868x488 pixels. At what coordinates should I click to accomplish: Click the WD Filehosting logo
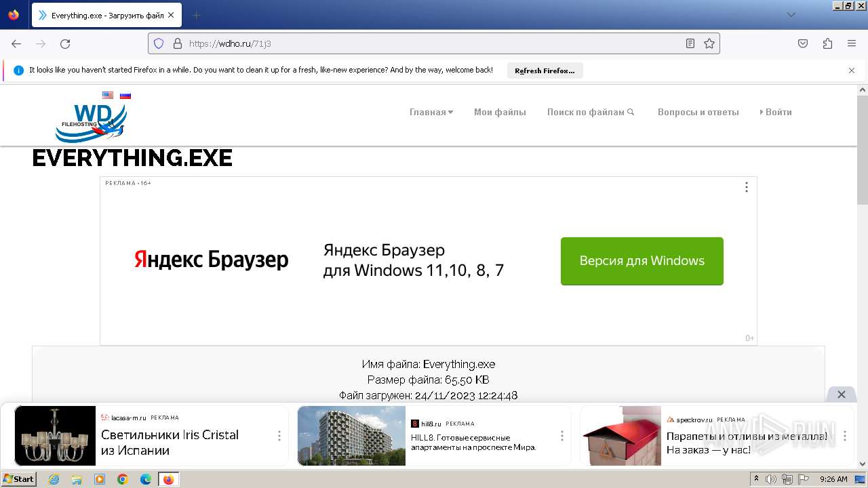click(92, 122)
